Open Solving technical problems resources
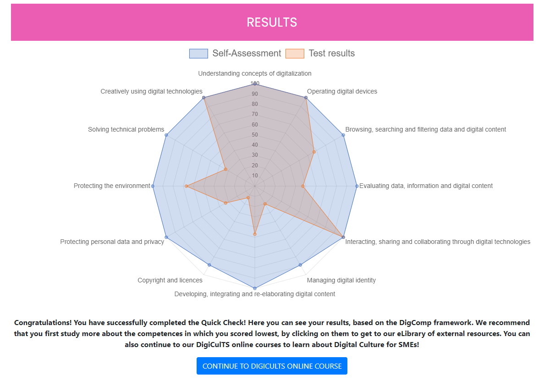544x392 pixels. 126,129
